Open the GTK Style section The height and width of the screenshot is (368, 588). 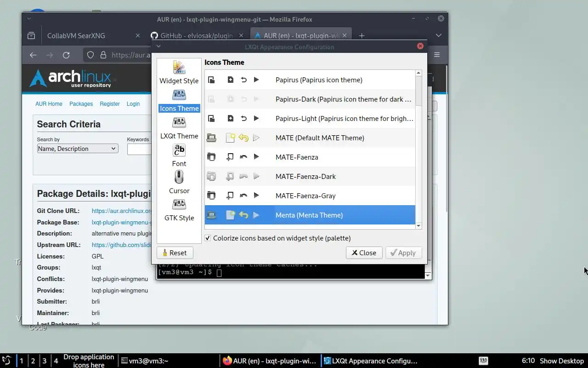179,210
